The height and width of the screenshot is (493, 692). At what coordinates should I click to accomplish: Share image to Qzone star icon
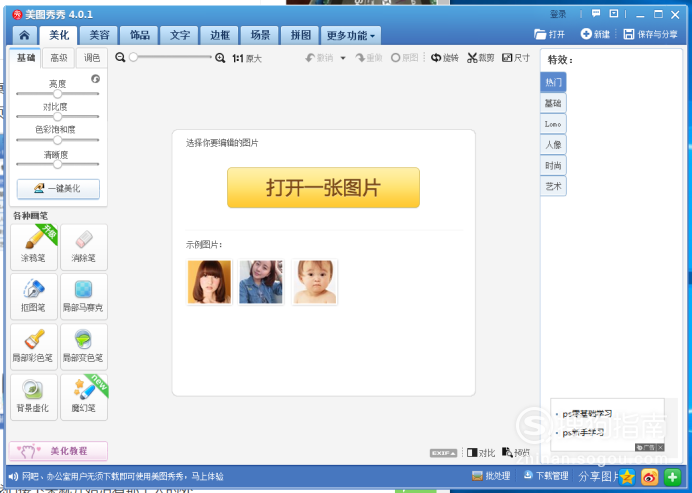627,477
